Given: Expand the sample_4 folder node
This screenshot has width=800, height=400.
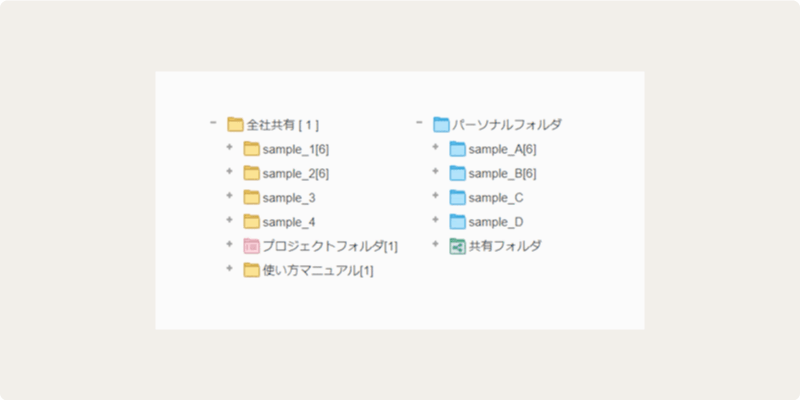Looking at the screenshot, I should click(x=229, y=220).
